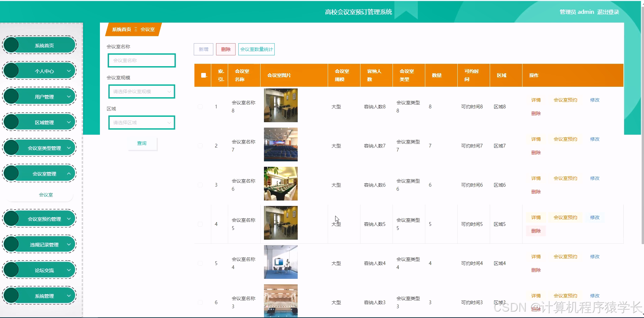
Task: Click 详情 for 会议室名称4 row
Action: (x=536, y=257)
